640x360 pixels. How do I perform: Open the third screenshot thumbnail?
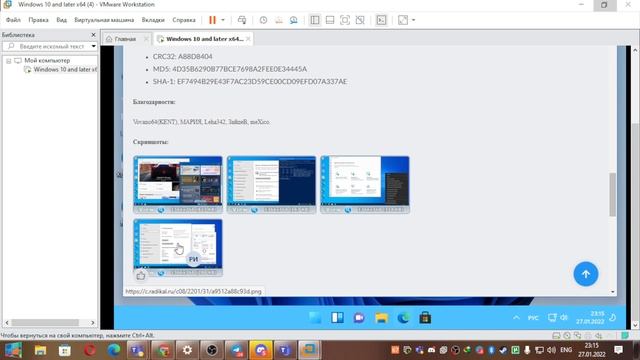(x=365, y=184)
